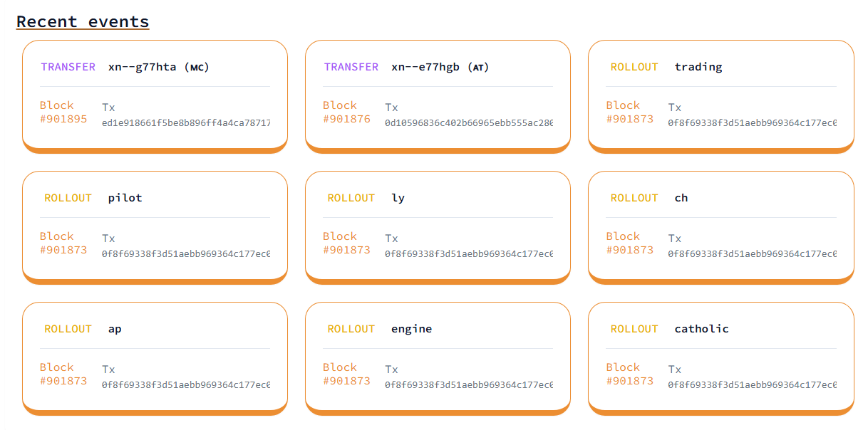Open the "catholic" rollout name
The image size is (868, 430).
pyautogui.click(x=701, y=329)
